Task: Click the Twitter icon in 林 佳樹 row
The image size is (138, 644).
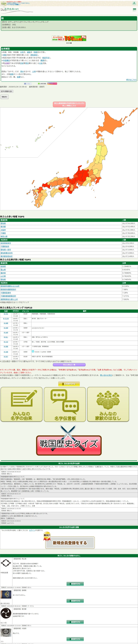Action: [x=33, y=351]
